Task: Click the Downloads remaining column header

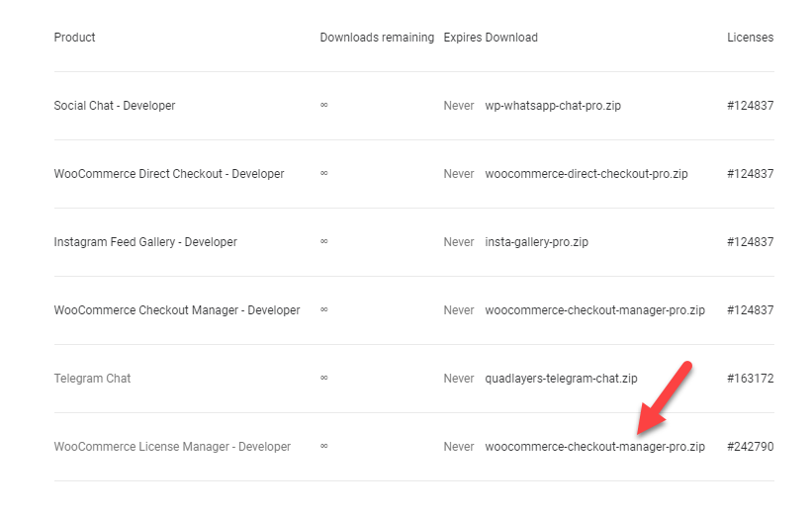Action: coord(377,38)
